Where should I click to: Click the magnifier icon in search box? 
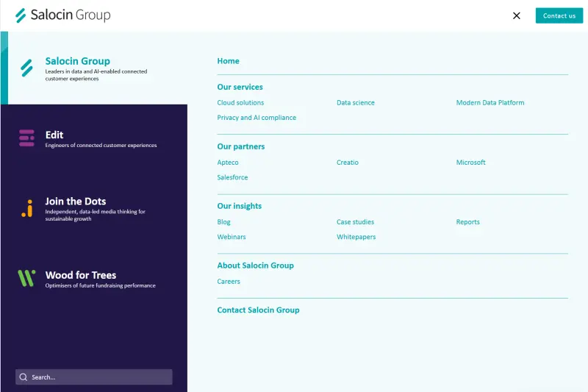tap(24, 377)
